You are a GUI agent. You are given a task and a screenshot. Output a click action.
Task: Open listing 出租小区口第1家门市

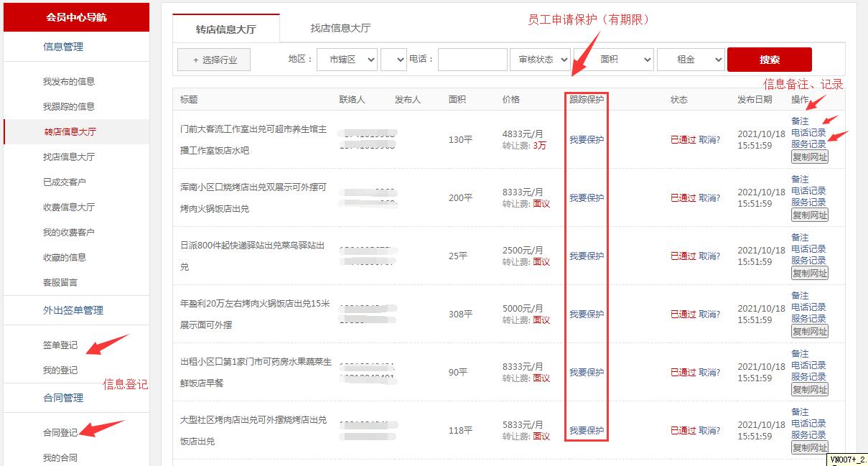pos(256,373)
